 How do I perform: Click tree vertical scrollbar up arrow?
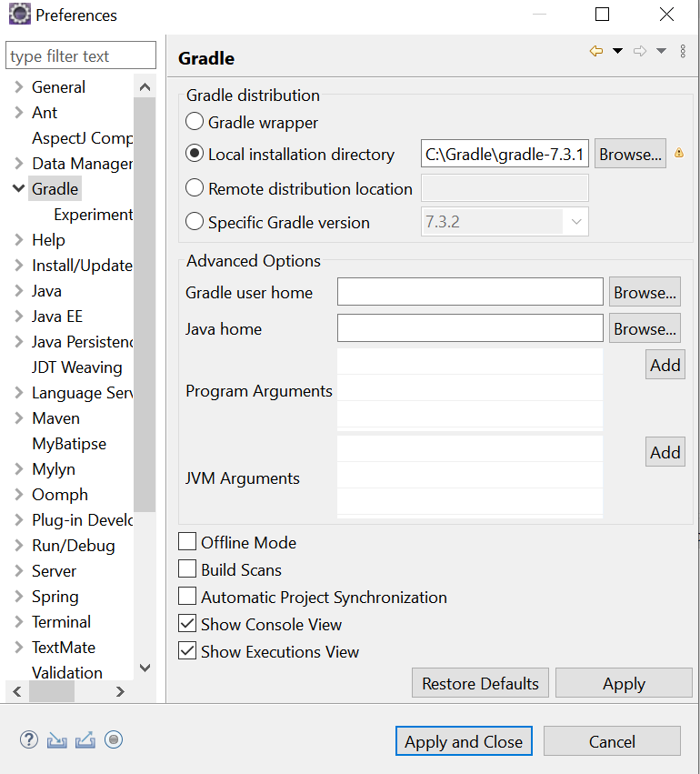point(145,87)
